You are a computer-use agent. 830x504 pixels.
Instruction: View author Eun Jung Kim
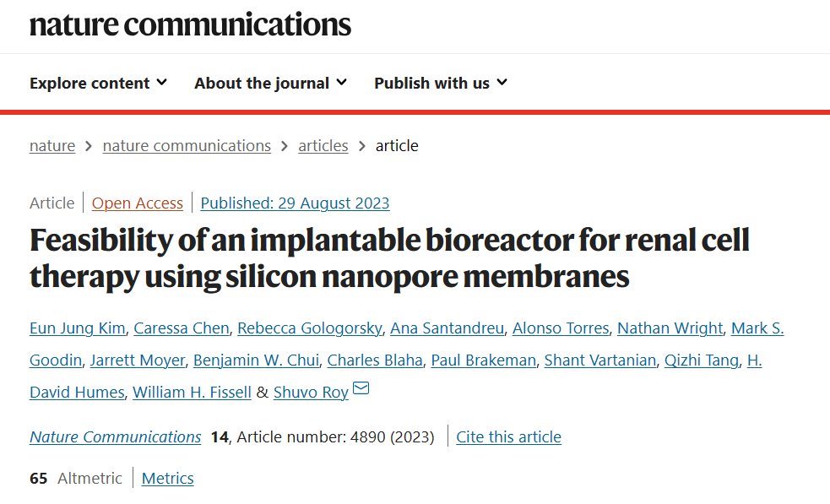click(78, 328)
